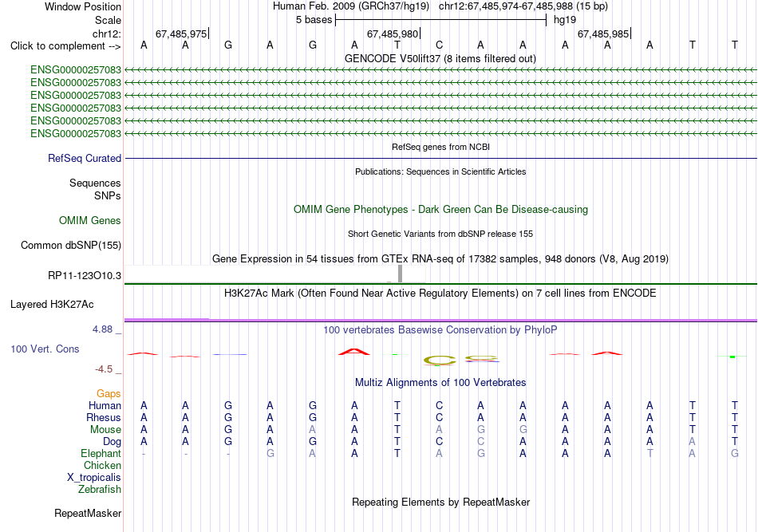Open '100 vertebrates Basewise Conservation by PhyloP' title
The height and width of the screenshot is (532, 758).
(440, 330)
